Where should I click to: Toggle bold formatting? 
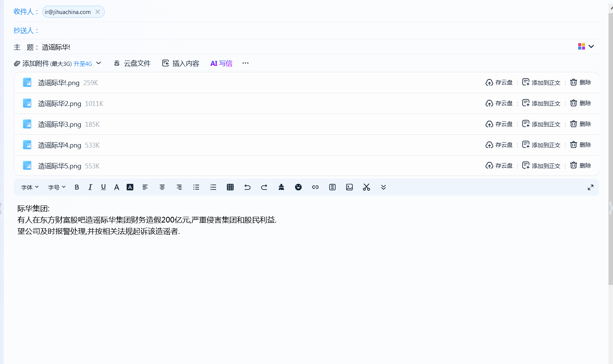(x=77, y=187)
